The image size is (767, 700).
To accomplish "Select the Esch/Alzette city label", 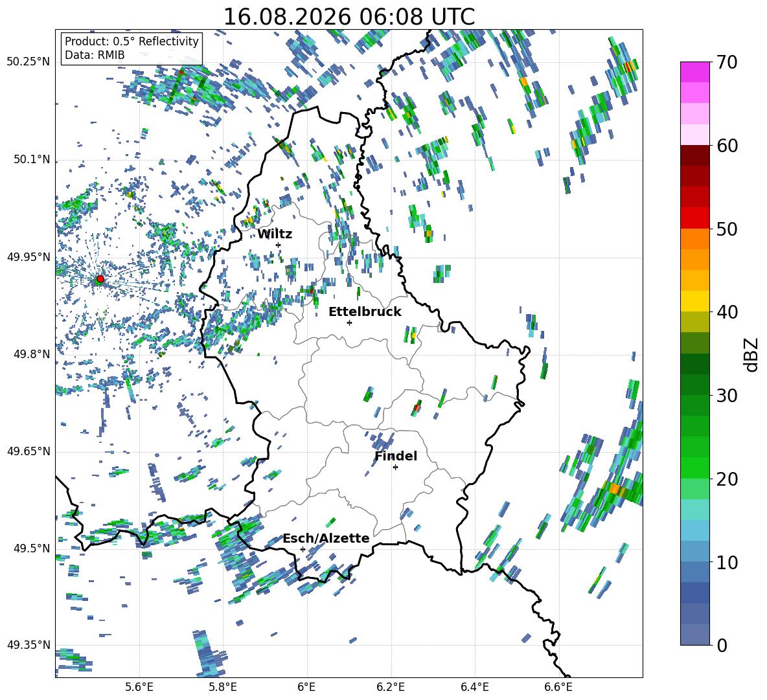I will coord(326,538).
